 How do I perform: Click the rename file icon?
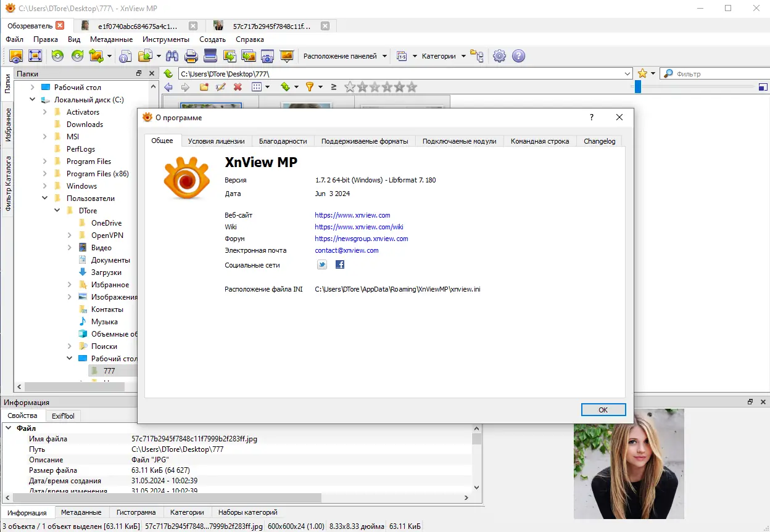[220, 87]
